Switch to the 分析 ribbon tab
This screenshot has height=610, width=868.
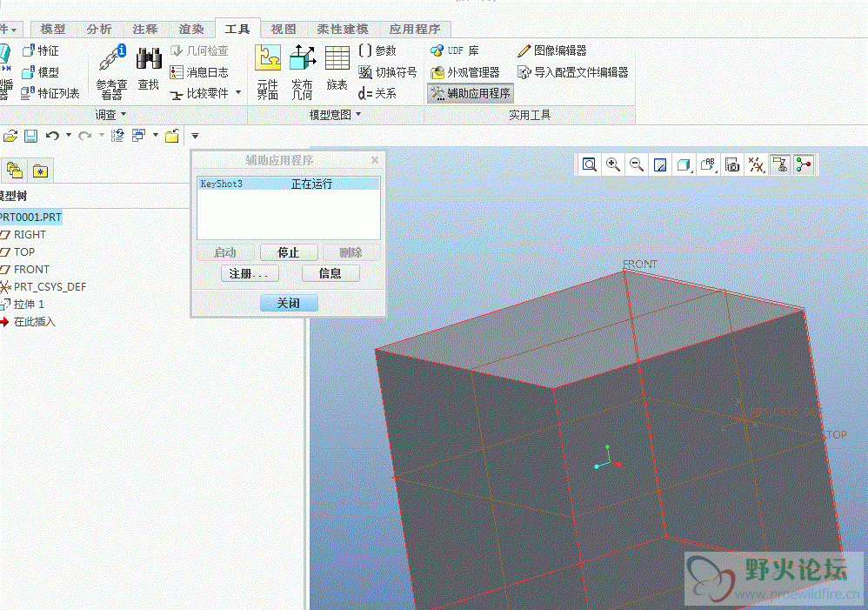click(x=99, y=30)
